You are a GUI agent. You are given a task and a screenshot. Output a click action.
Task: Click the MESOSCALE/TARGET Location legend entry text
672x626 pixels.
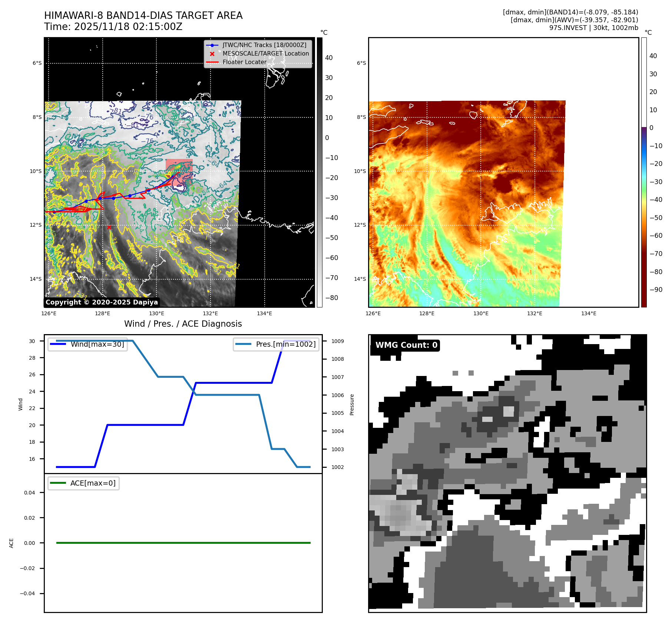click(265, 54)
